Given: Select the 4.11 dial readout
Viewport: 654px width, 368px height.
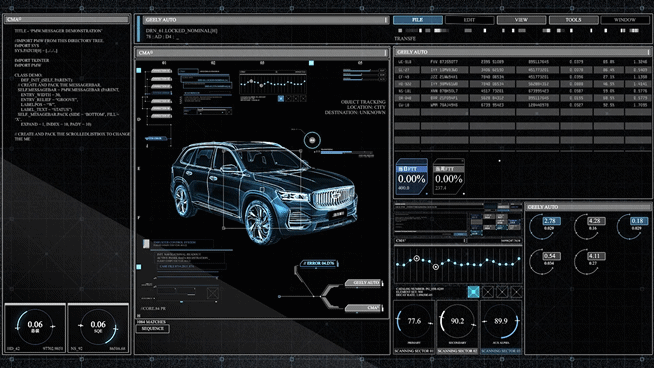Looking at the screenshot, I should coord(595,256).
